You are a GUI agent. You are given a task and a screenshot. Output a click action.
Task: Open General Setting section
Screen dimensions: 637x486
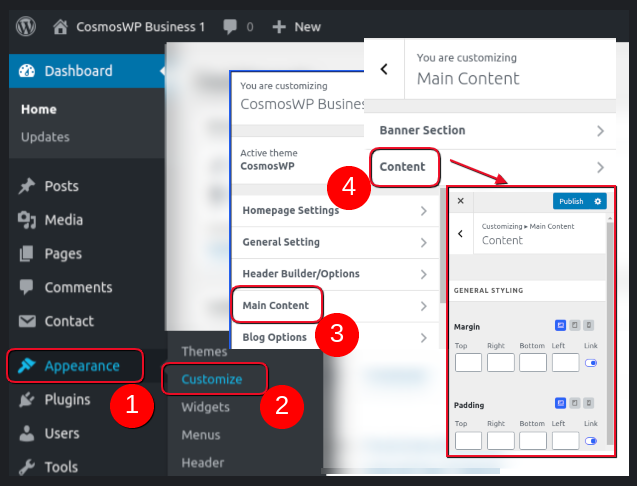(x=335, y=242)
